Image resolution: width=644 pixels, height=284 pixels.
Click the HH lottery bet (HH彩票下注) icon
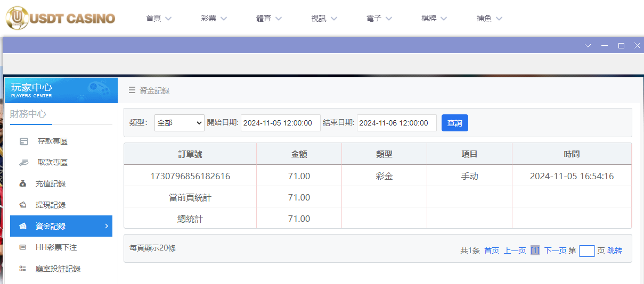(x=23, y=248)
